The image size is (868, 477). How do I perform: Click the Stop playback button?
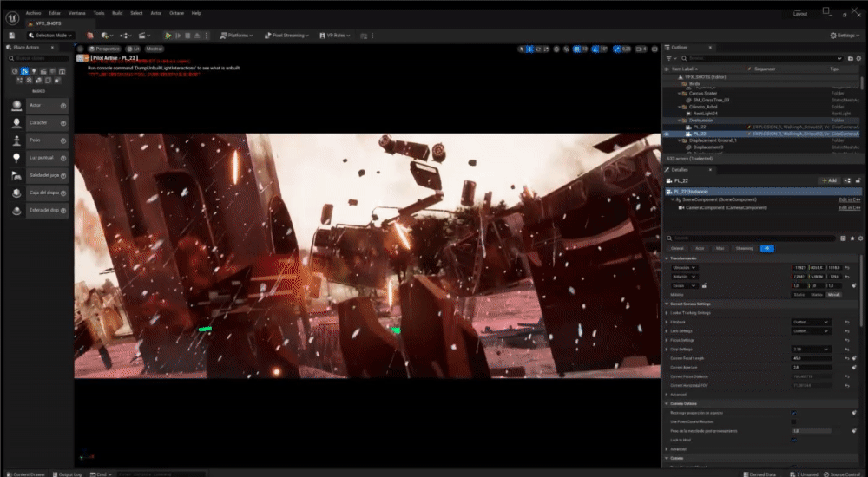pyautogui.click(x=187, y=36)
